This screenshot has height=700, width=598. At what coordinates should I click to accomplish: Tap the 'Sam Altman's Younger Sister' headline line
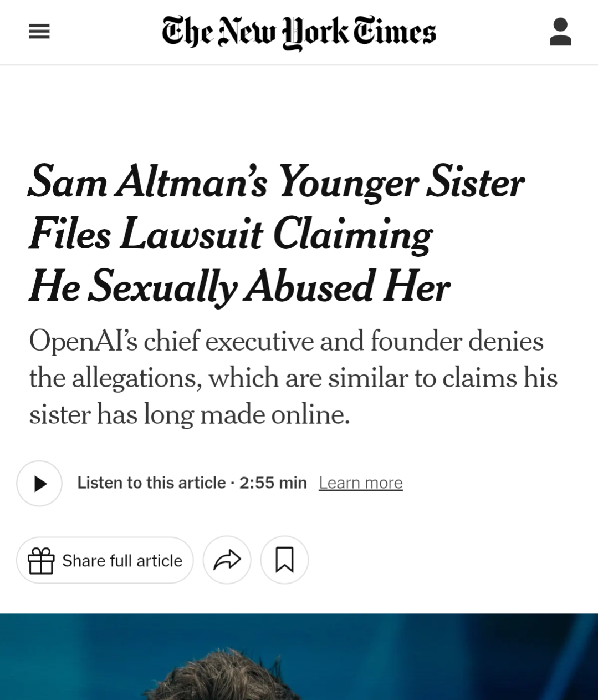click(x=276, y=182)
